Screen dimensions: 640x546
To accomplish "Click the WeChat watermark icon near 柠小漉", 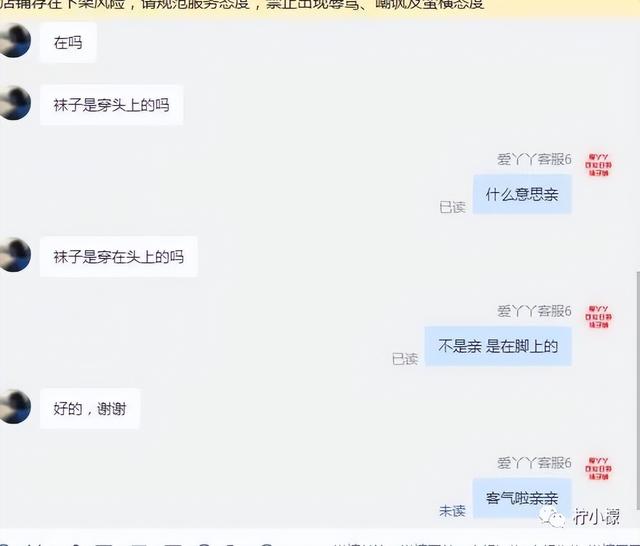I will pos(553,517).
